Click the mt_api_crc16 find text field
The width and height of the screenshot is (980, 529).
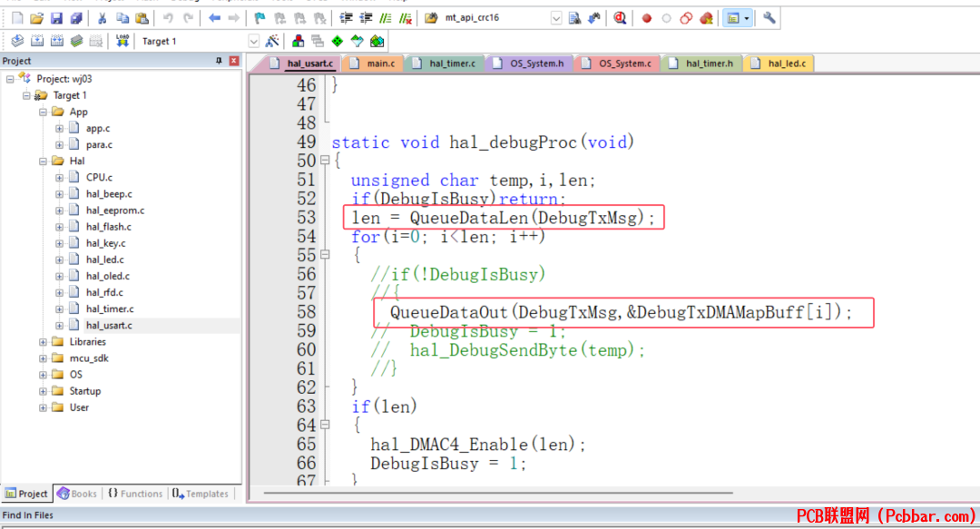click(x=495, y=18)
